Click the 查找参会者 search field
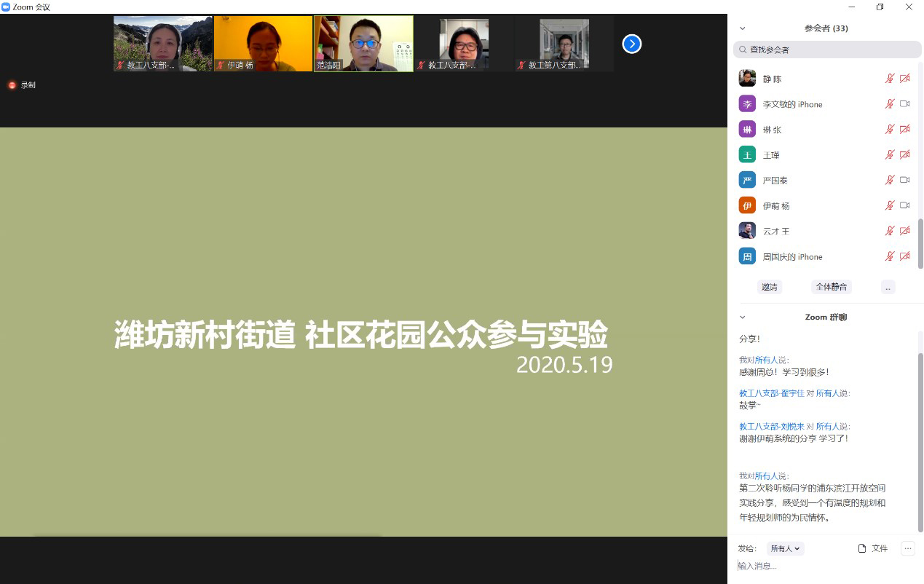This screenshot has height=584, width=924. pos(827,50)
